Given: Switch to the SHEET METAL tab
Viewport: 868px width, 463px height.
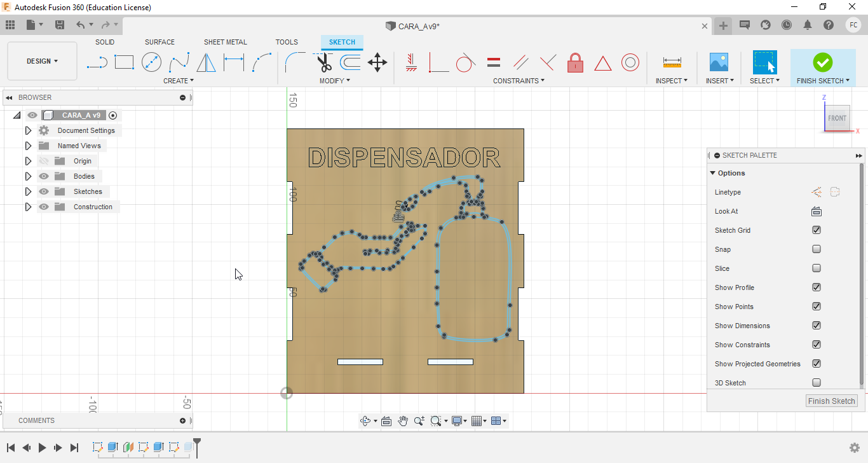Looking at the screenshot, I should pos(225,42).
